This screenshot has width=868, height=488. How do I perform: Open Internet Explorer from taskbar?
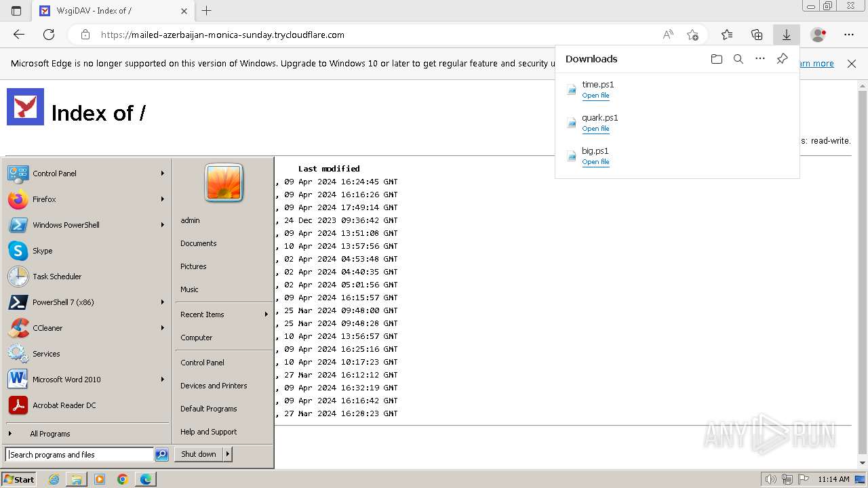(54, 479)
